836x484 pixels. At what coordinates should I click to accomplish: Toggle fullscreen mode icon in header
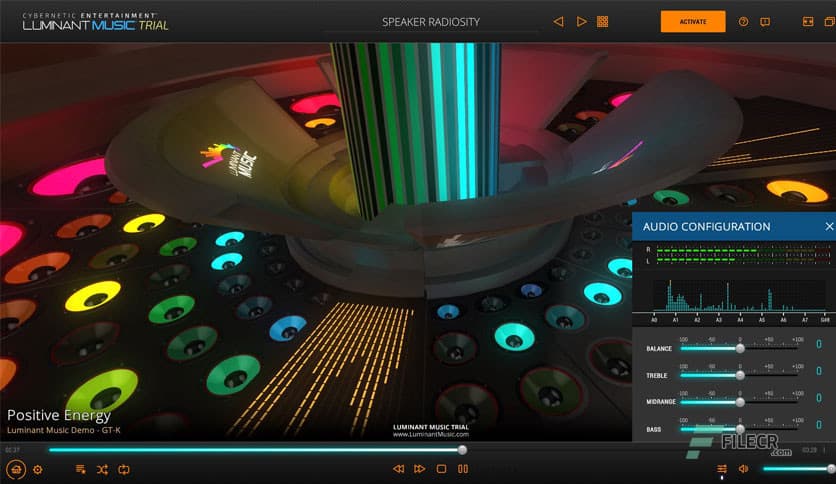tap(808, 22)
